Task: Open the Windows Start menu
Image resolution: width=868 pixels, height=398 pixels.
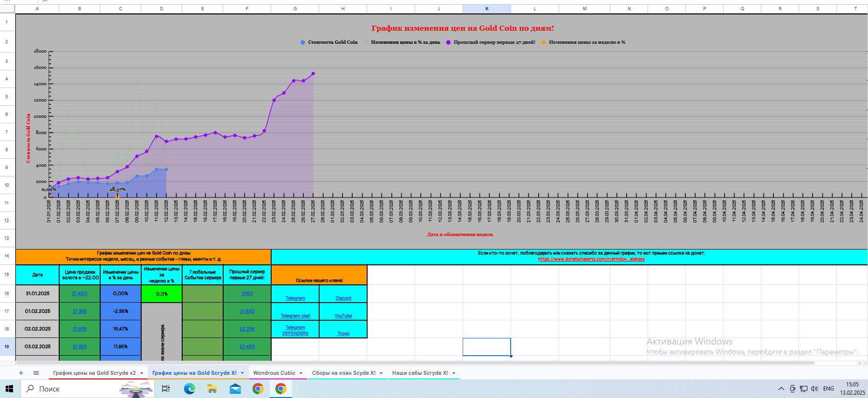Action: (9, 389)
